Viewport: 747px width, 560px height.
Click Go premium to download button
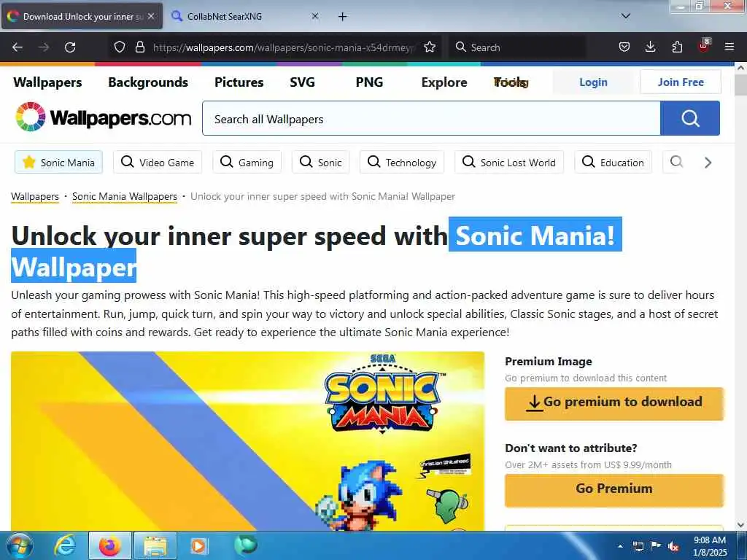614,402
